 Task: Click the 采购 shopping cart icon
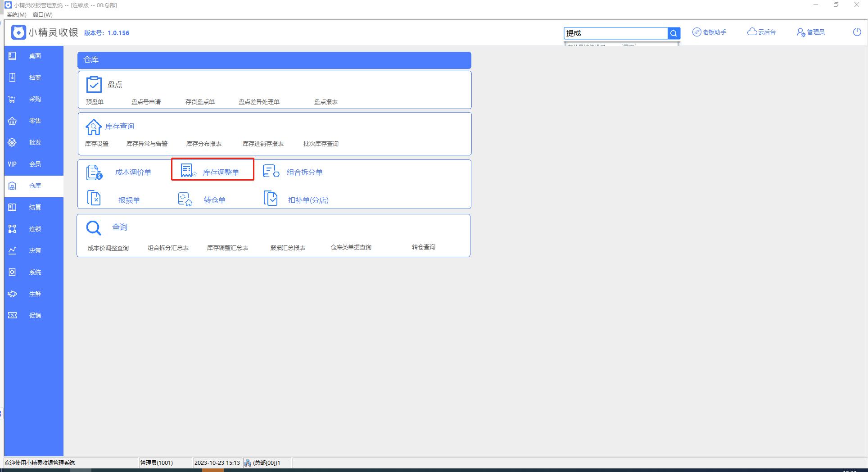pos(12,99)
